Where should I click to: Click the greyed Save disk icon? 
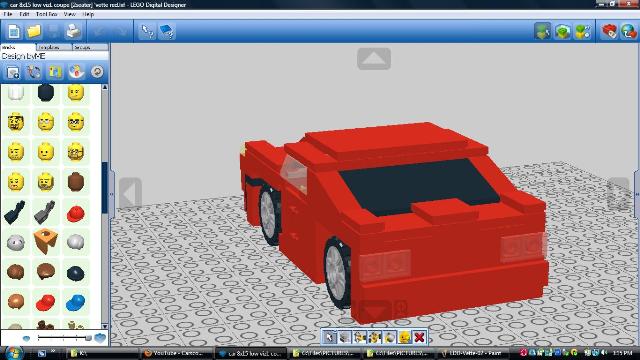pos(54,31)
